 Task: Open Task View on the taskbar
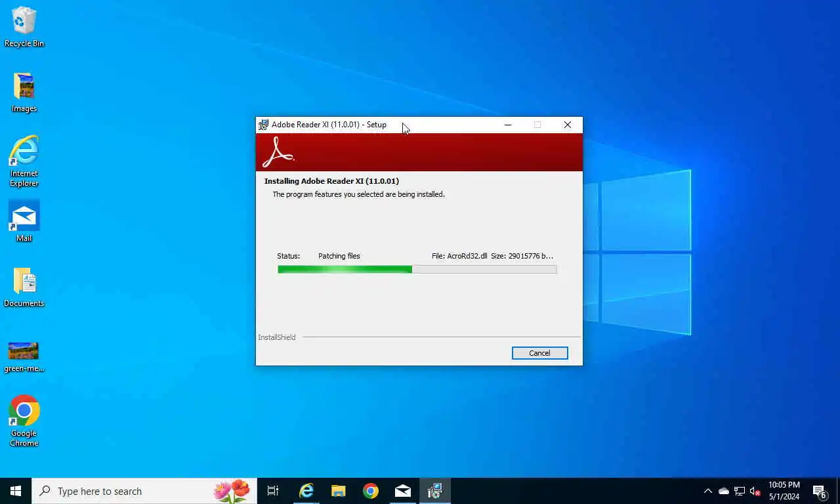click(x=273, y=491)
